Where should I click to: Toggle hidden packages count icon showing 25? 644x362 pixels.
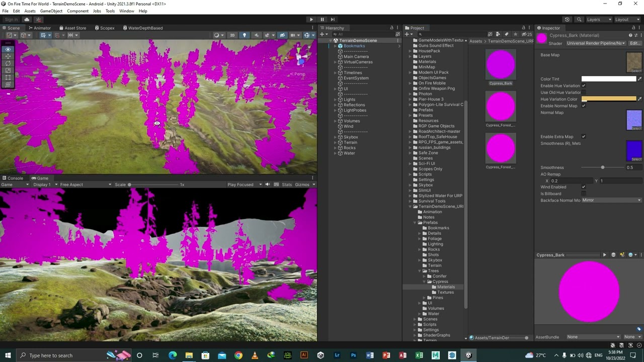pyautogui.click(x=527, y=34)
